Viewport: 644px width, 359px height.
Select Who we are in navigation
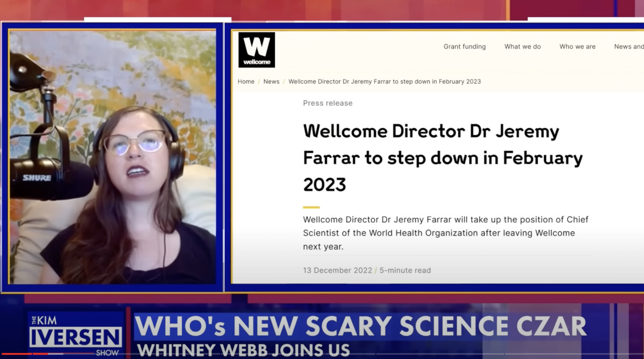coord(577,47)
